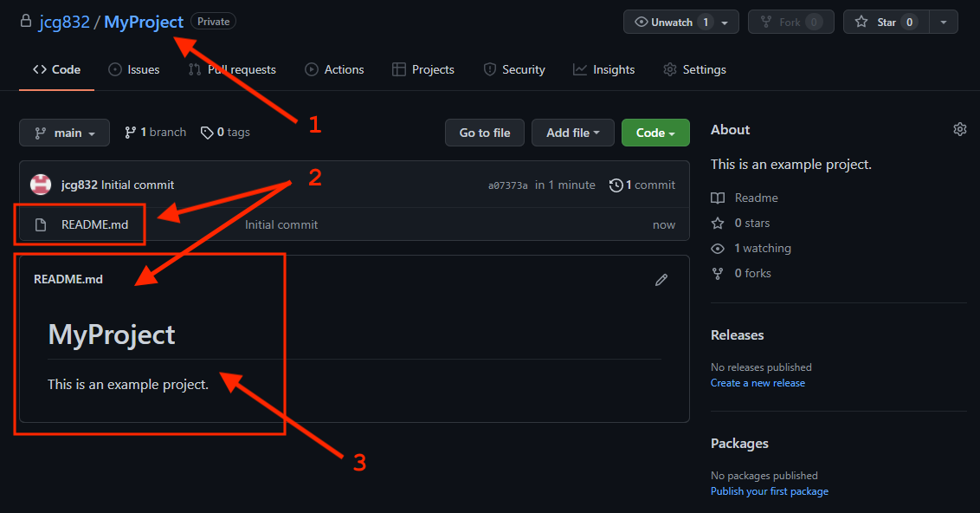The height and width of the screenshot is (513, 980).
Task: Click the Readme link in About
Action: [757, 198]
